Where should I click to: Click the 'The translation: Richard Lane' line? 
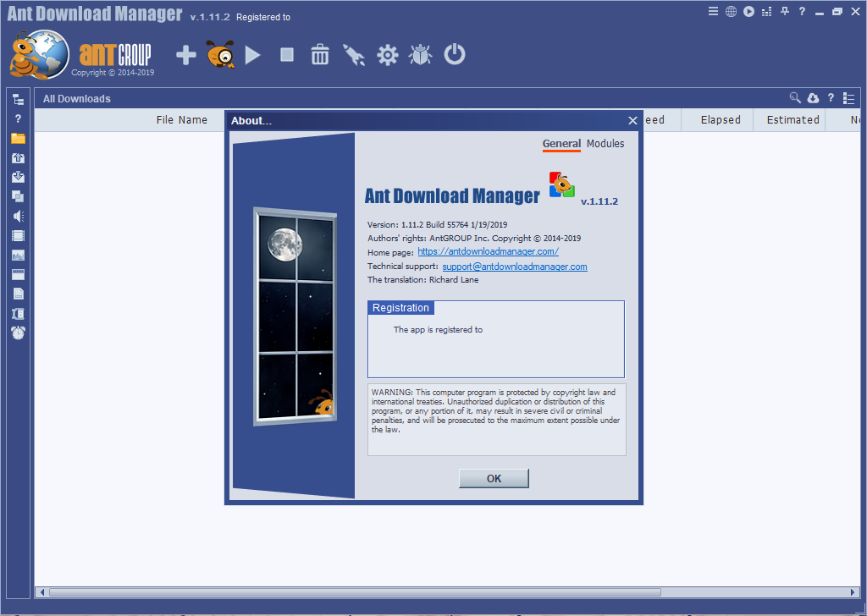423,279
